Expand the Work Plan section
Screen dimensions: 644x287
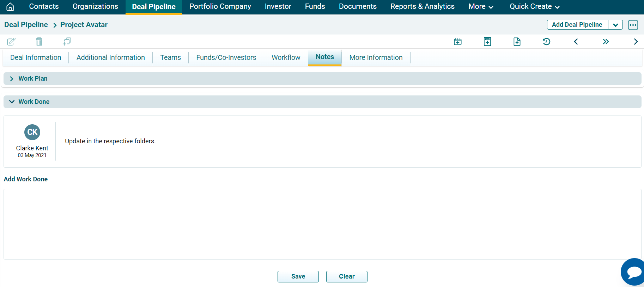[12, 79]
